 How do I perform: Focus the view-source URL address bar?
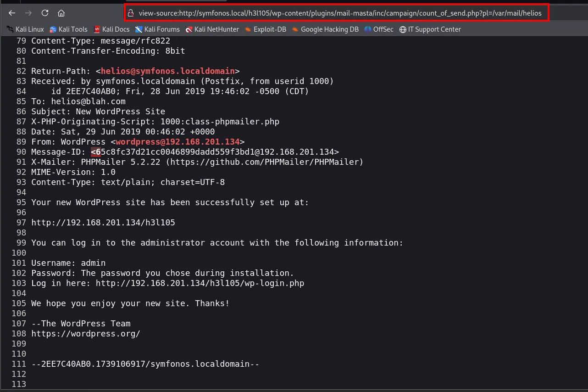coord(337,13)
